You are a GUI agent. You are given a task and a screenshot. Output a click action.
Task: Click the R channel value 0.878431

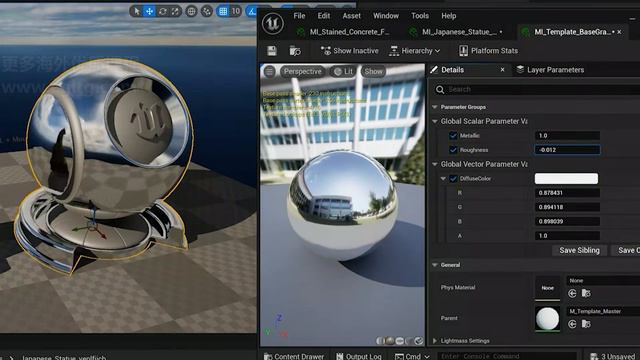coord(567,193)
